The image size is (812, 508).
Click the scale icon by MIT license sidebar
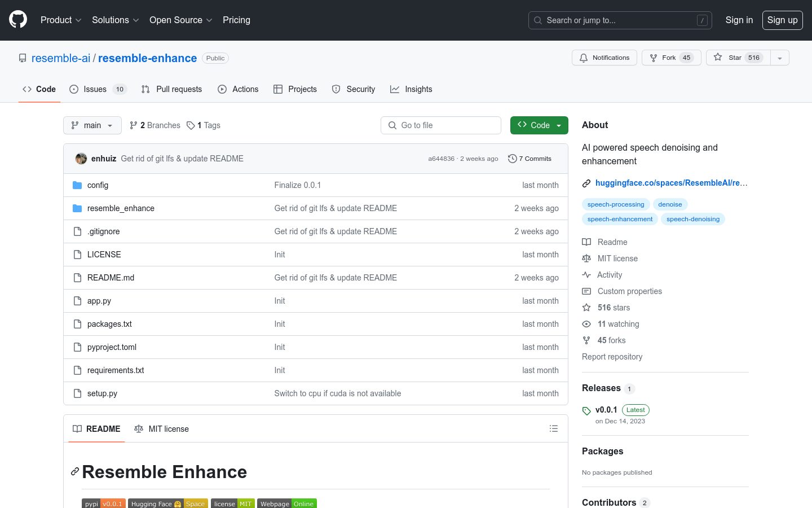(x=586, y=259)
